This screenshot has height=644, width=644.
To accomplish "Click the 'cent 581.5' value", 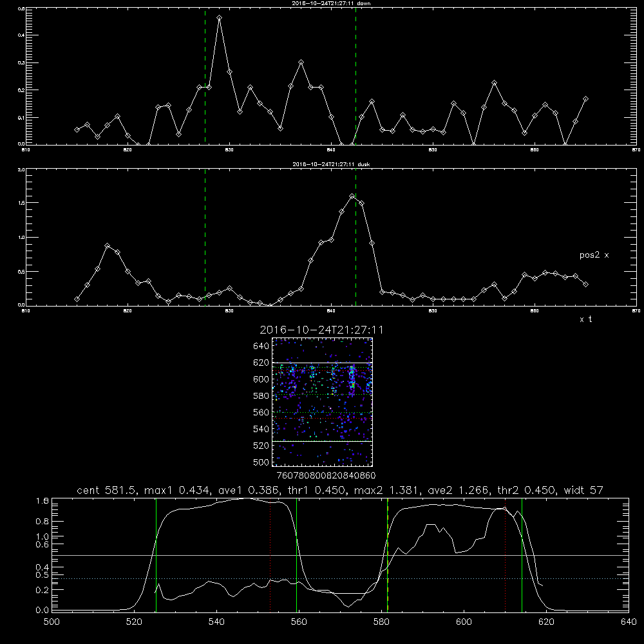I will (x=106, y=490).
